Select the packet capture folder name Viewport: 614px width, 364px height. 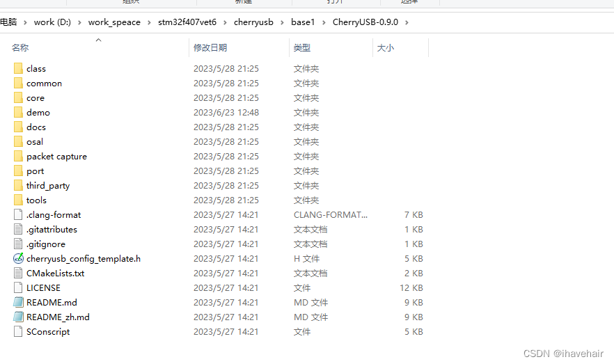click(57, 156)
